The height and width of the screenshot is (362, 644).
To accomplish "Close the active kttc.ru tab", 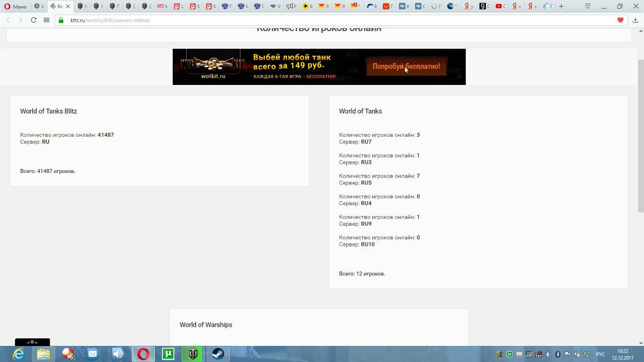I will pyautogui.click(x=67, y=7).
